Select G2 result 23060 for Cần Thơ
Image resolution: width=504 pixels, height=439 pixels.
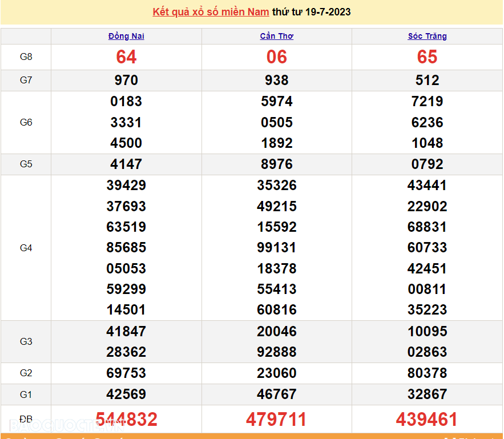277,373
